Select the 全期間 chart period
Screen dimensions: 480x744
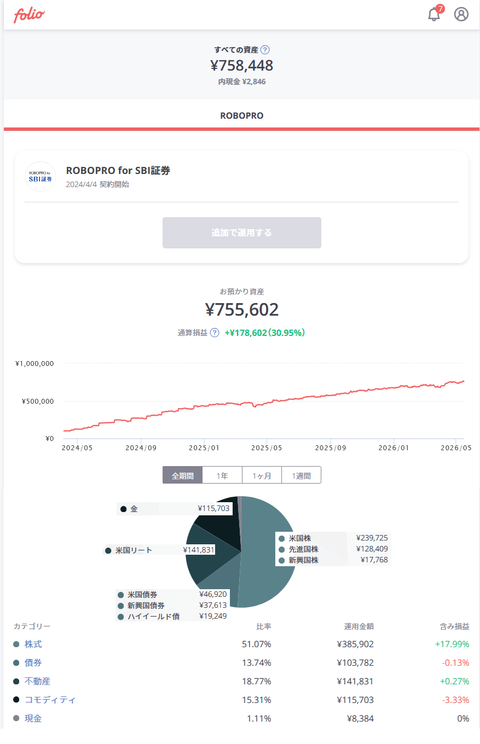(183, 475)
